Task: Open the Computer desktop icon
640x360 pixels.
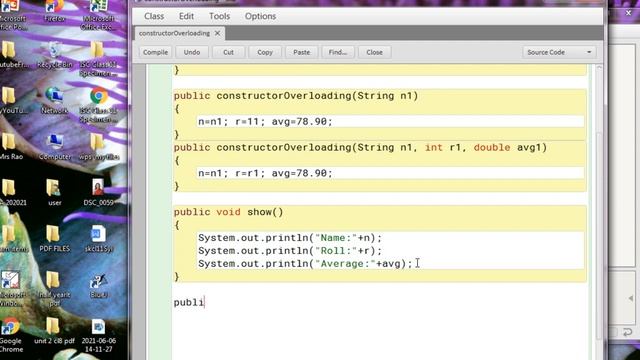Action: coord(55,147)
